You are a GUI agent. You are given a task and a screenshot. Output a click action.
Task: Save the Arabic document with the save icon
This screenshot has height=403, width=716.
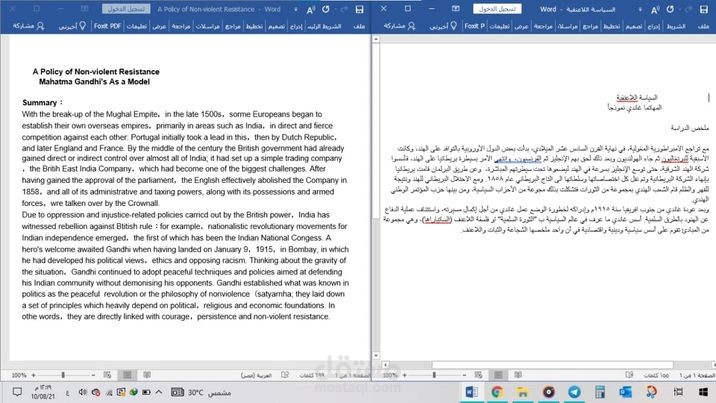pyautogui.click(x=704, y=9)
